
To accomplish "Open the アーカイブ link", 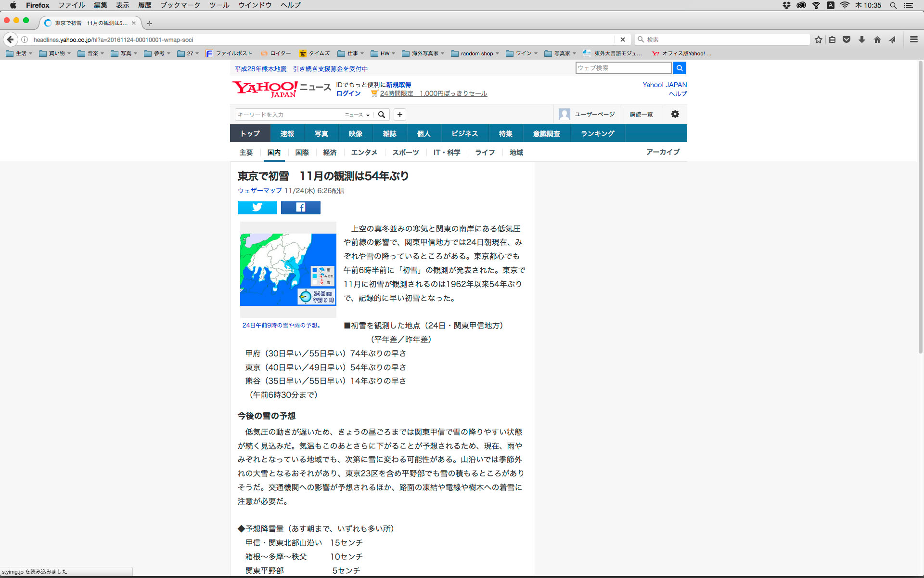I will [x=662, y=152].
